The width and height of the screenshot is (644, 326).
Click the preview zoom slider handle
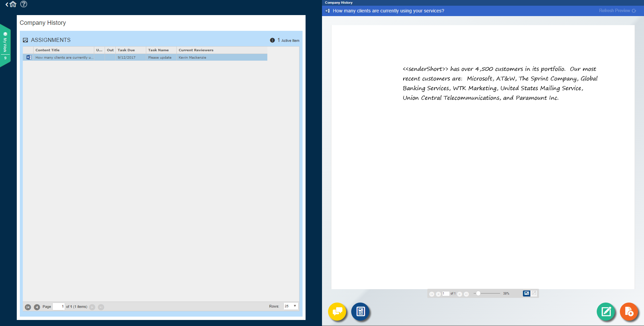478,293
